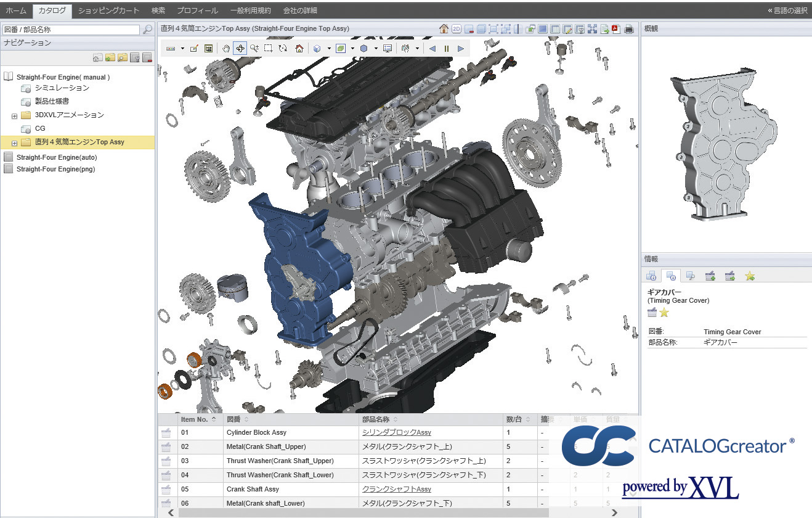812x518 pixels.
Task: Click the yellow star under Timing Gear Cover
Action: (664, 313)
